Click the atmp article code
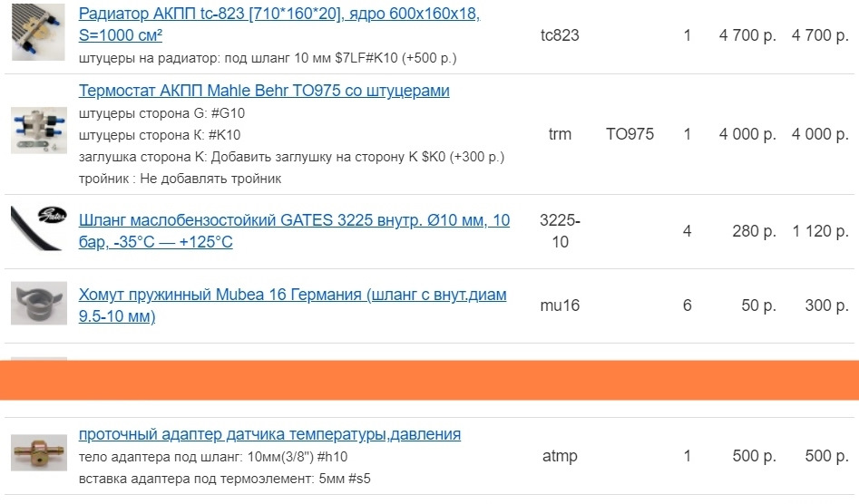The width and height of the screenshot is (859, 504). (560, 456)
